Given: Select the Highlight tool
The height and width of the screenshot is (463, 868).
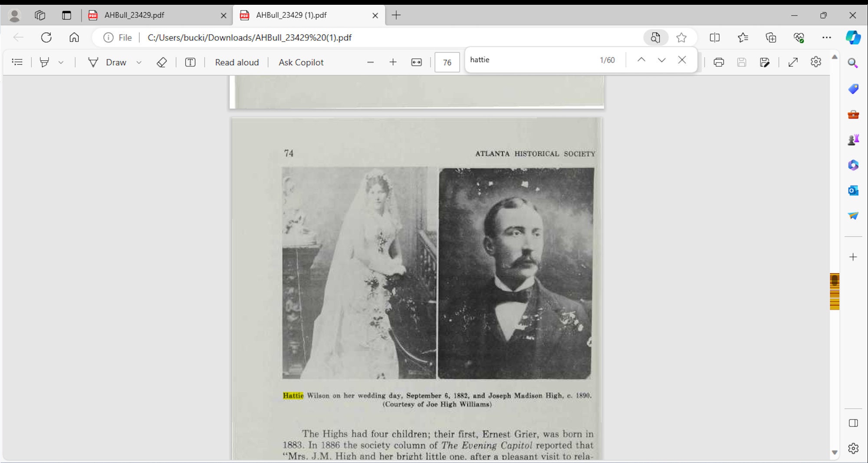Looking at the screenshot, I should click(44, 62).
